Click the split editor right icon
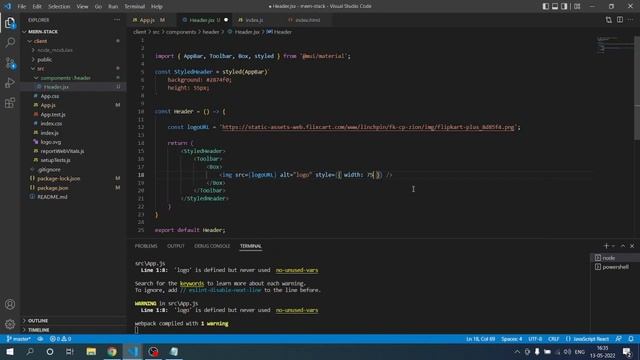640x360 pixels. point(620,20)
